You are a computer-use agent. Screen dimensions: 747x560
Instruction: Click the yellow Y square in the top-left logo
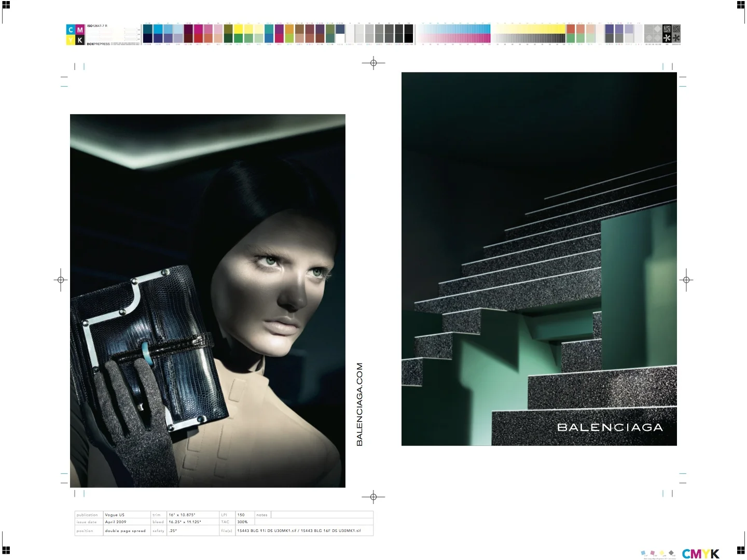tap(71, 40)
